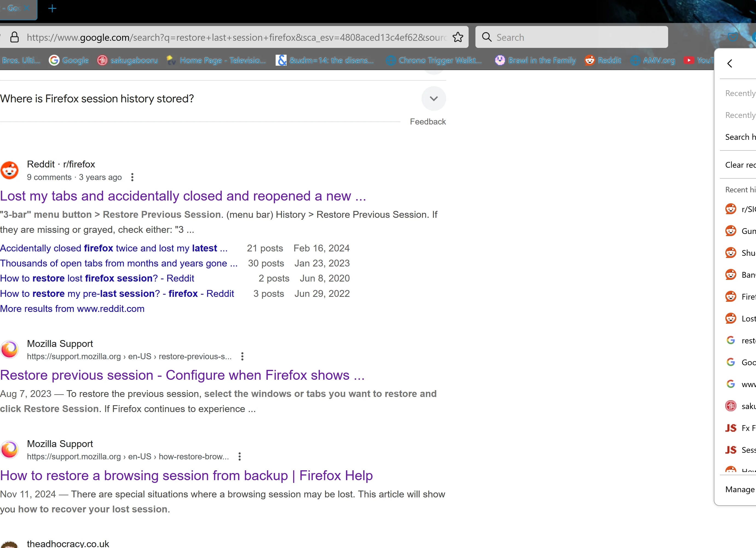
Task: Open a new tab with plus button
Action: pos(52,8)
